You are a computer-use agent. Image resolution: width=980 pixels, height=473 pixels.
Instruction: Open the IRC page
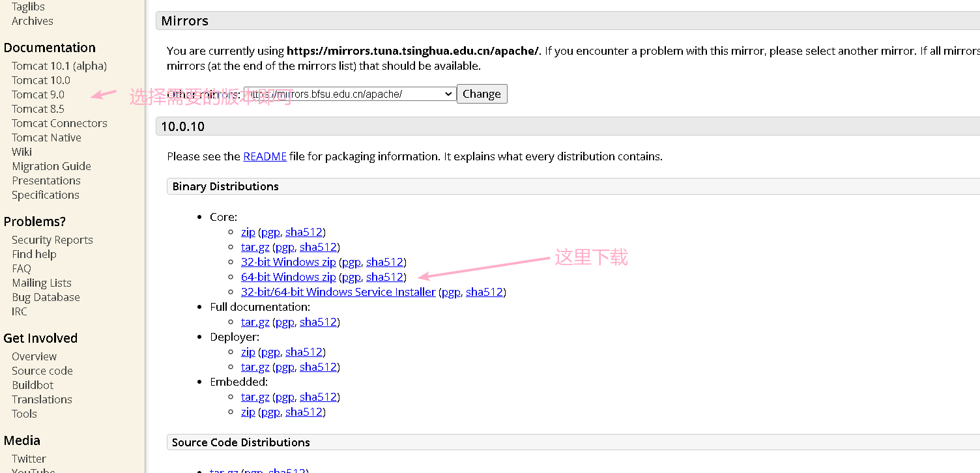(x=20, y=311)
